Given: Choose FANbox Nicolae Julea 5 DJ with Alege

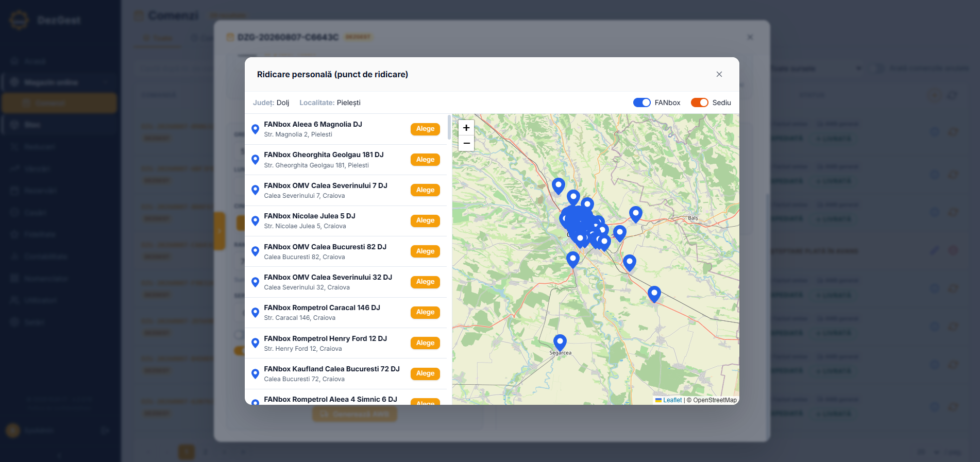Looking at the screenshot, I should tap(425, 220).
